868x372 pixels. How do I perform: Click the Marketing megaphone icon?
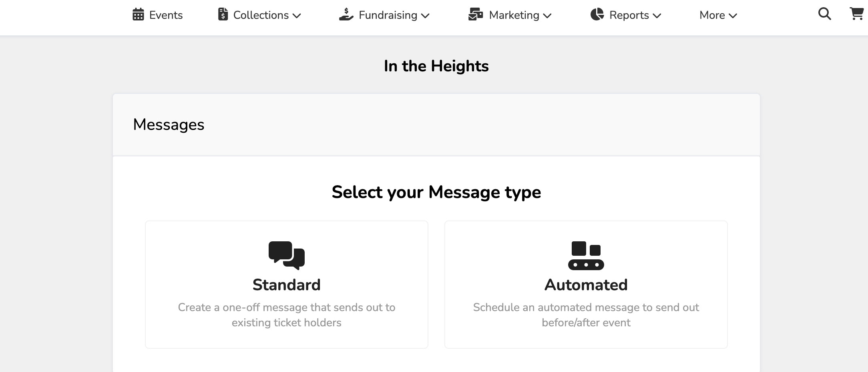click(476, 14)
